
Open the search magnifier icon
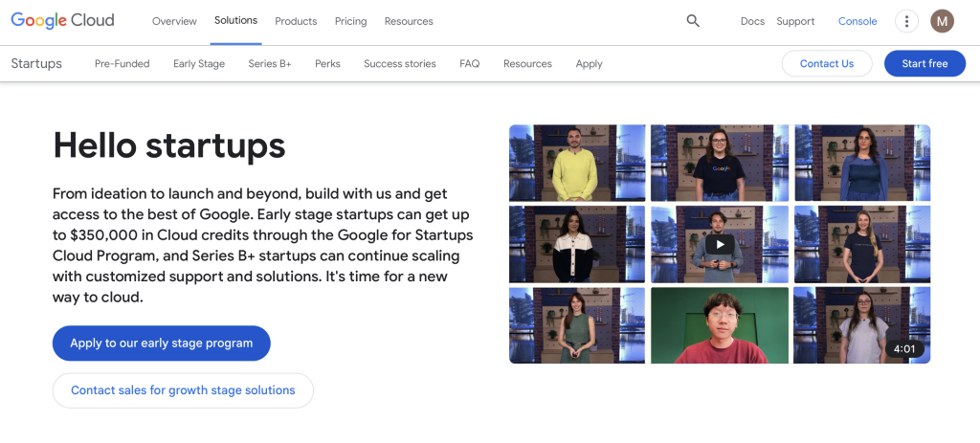pos(693,21)
